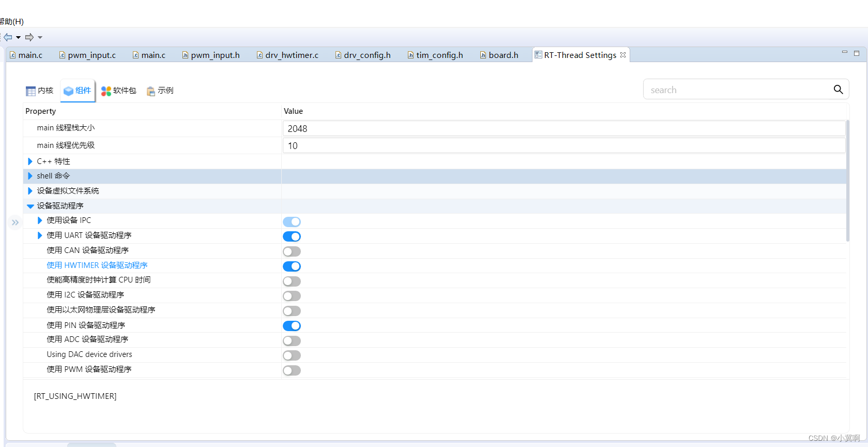
Task: Select main 线程栈大小 property label
Action: point(66,128)
